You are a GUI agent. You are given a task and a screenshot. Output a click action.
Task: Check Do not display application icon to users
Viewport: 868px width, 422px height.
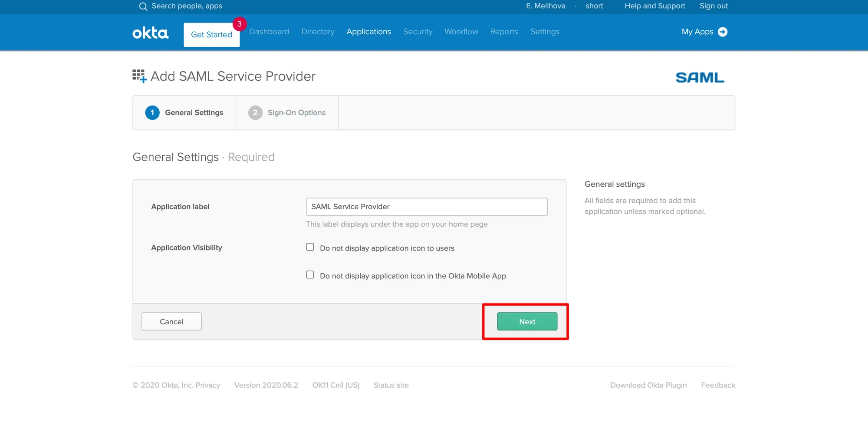click(310, 247)
